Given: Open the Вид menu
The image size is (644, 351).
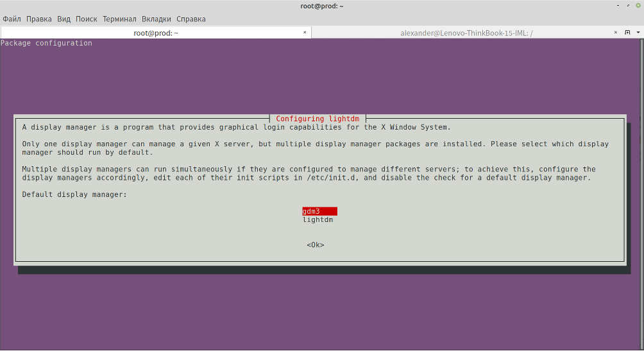Looking at the screenshot, I should coord(64,19).
